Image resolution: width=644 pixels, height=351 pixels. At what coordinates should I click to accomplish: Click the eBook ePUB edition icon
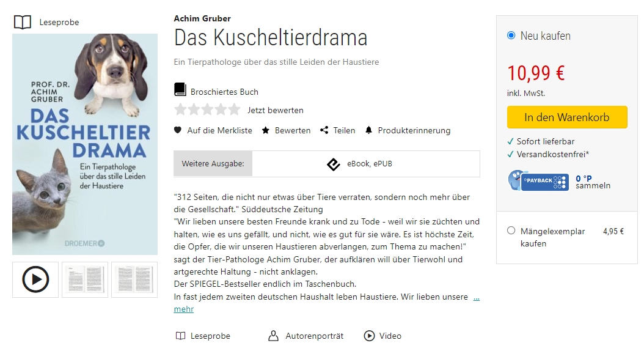click(x=333, y=164)
